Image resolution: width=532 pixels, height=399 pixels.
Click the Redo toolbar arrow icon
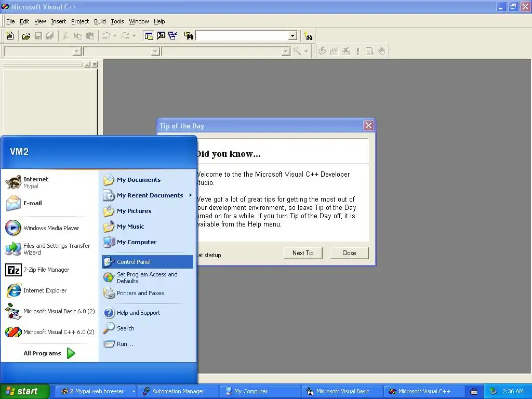[x=125, y=36]
